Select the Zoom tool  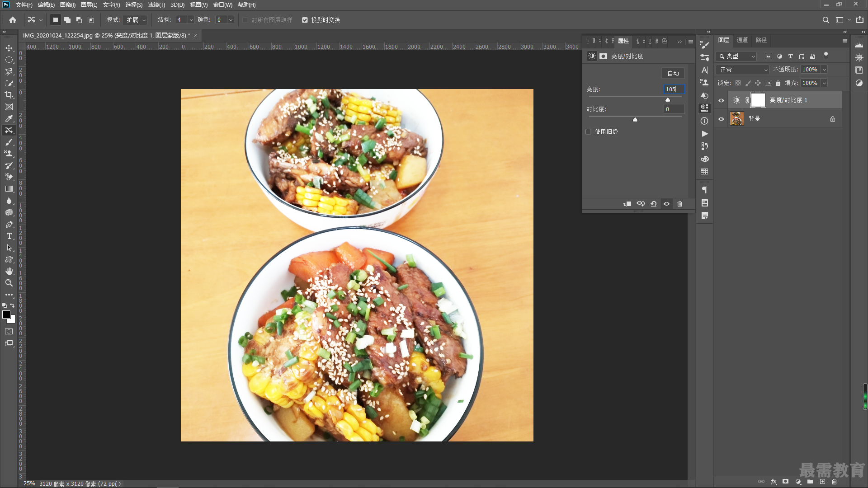point(9,283)
